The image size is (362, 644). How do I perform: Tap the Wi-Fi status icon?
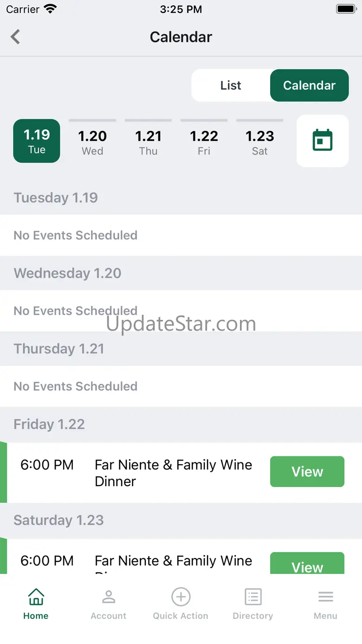pos(50,9)
